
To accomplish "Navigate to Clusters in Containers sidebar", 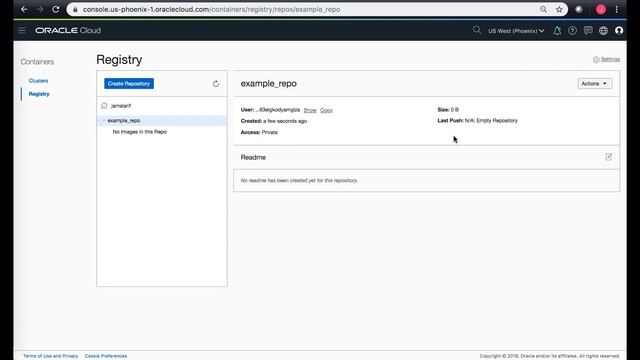I will point(38,81).
